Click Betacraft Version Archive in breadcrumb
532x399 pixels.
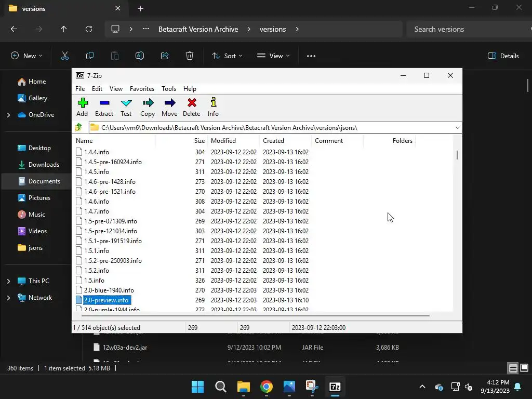coord(198,29)
